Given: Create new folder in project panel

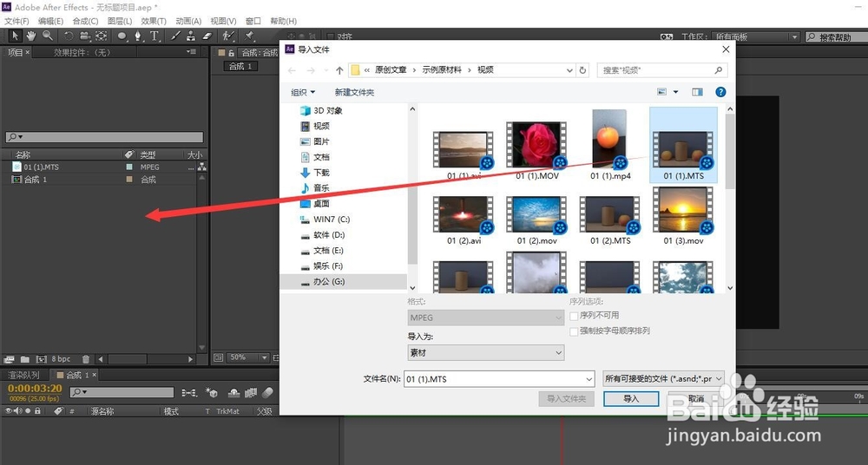Looking at the screenshot, I should point(25,358).
